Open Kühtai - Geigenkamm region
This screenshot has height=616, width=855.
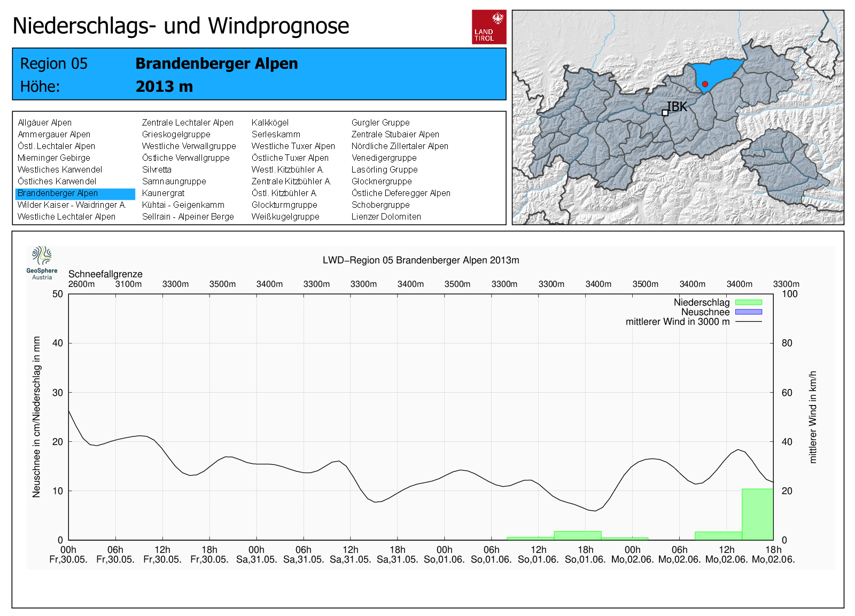pyautogui.click(x=183, y=205)
